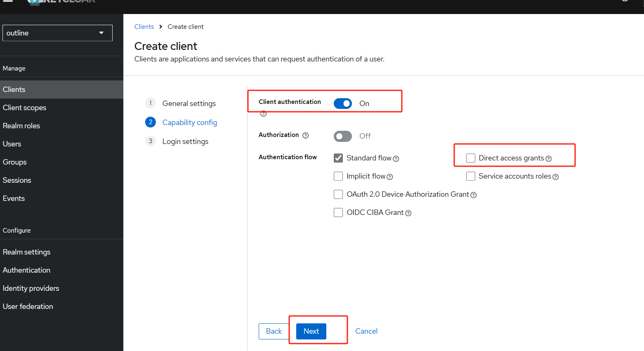Screen dimensions: 644x351
Task: Open Client scopes in the sidebar
Action: [25, 108]
